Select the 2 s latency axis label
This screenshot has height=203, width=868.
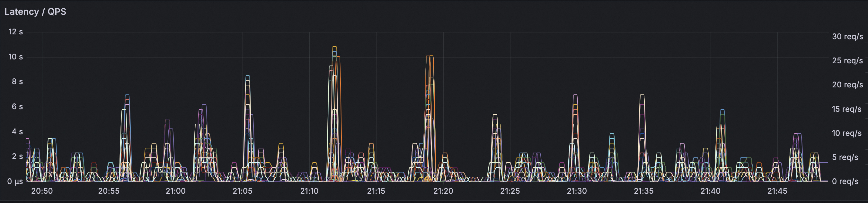[17, 156]
